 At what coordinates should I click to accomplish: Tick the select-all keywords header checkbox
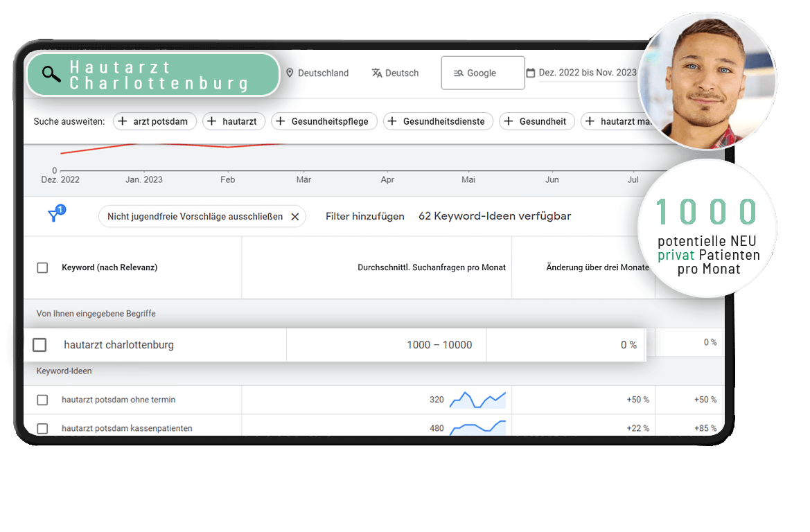pos(42,267)
